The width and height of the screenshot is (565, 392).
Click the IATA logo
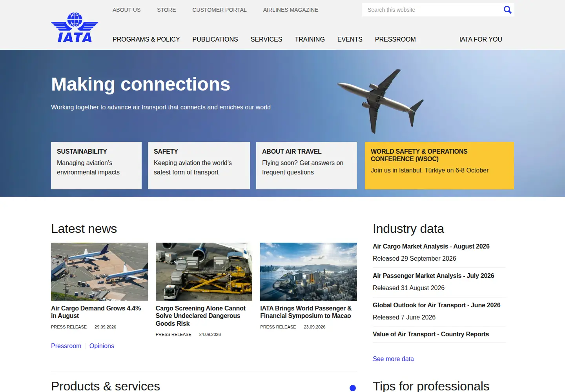click(x=75, y=27)
